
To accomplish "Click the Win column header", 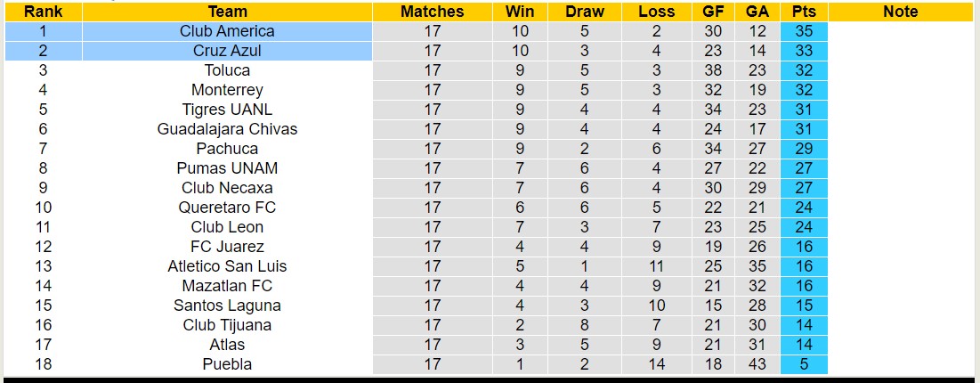I will (x=520, y=12).
